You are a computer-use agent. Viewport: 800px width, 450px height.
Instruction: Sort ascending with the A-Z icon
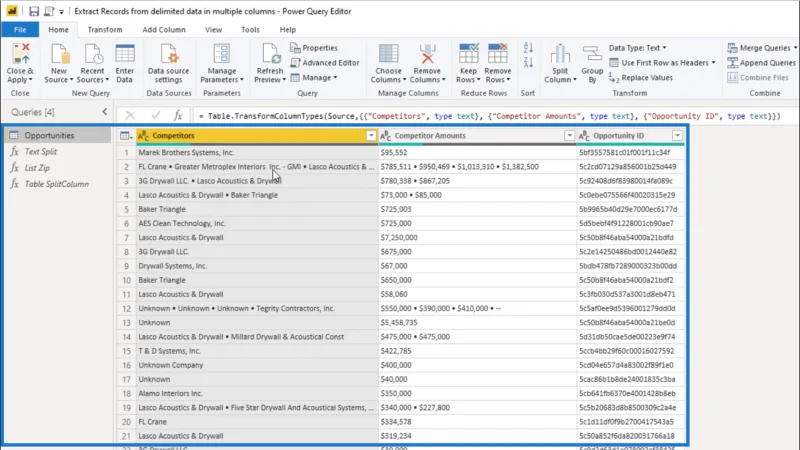pyautogui.click(x=528, y=48)
